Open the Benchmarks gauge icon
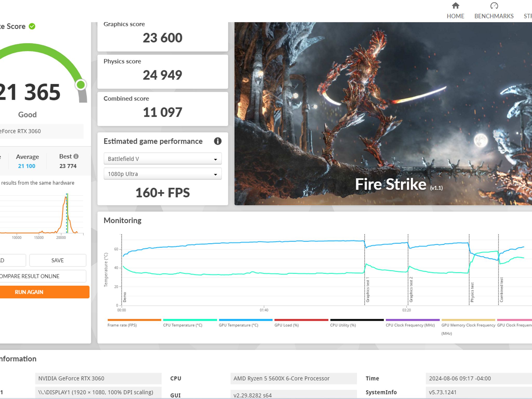 [494, 5]
